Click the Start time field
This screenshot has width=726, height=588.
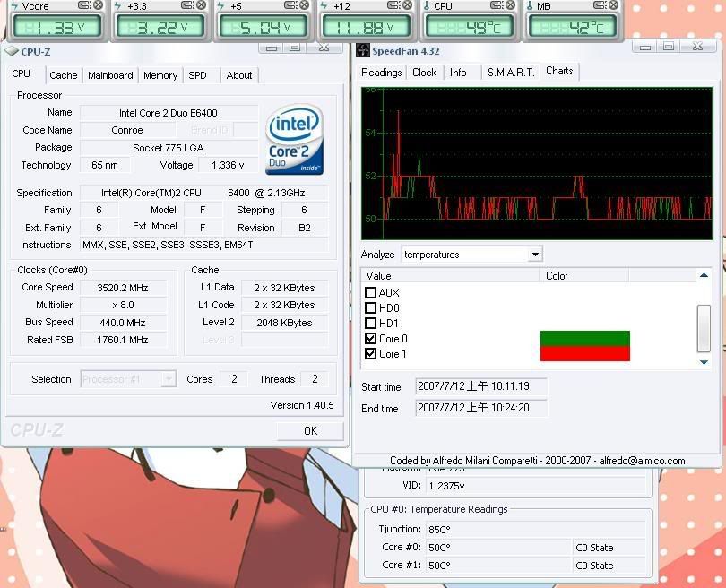[480, 387]
